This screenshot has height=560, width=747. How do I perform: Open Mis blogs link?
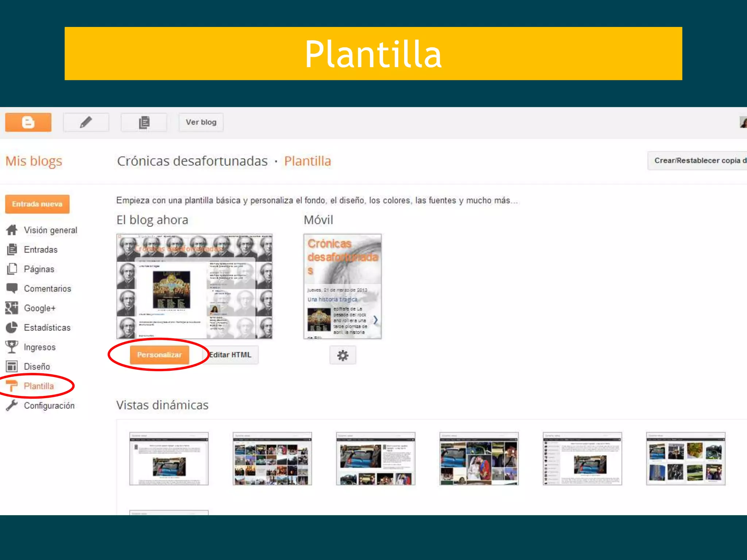pyautogui.click(x=34, y=161)
